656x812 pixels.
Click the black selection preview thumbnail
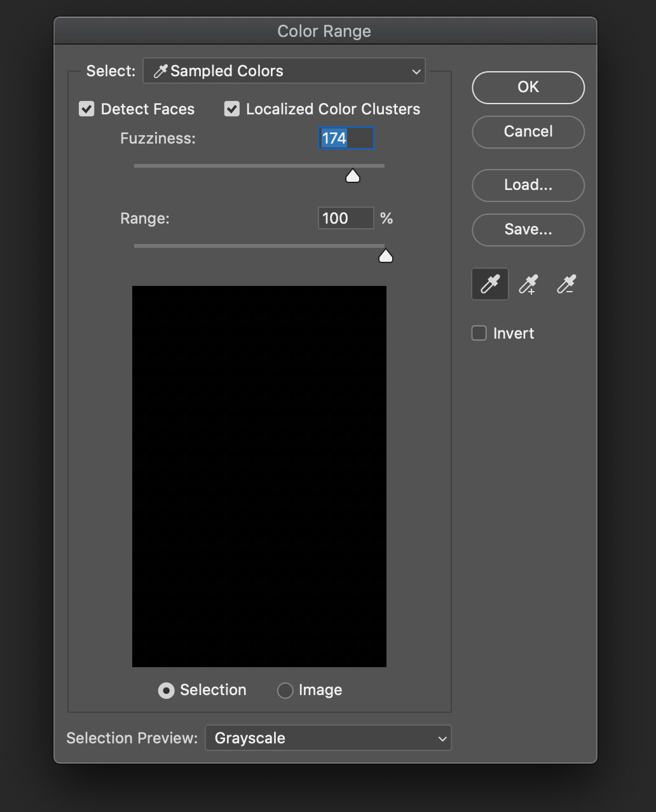[259, 475]
